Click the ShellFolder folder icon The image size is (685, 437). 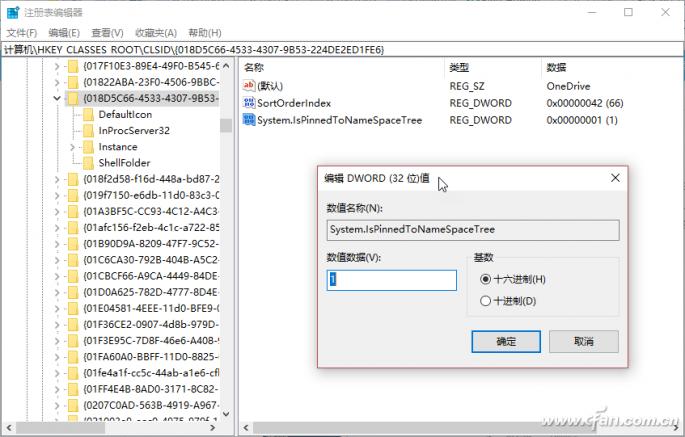coord(88,163)
